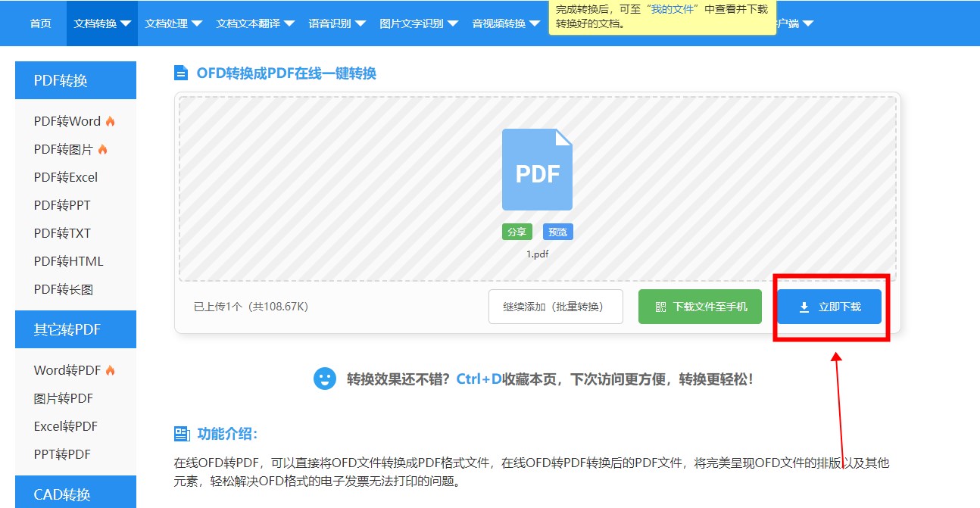The height and width of the screenshot is (508, 980).
Task: Go to the 首页 home tab
Action: point(41,23)
